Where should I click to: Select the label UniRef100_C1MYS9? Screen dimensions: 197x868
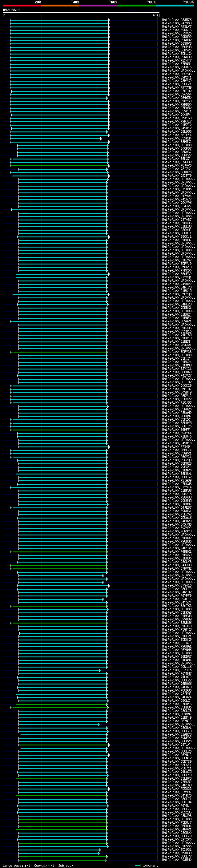(x=177, y=101)
